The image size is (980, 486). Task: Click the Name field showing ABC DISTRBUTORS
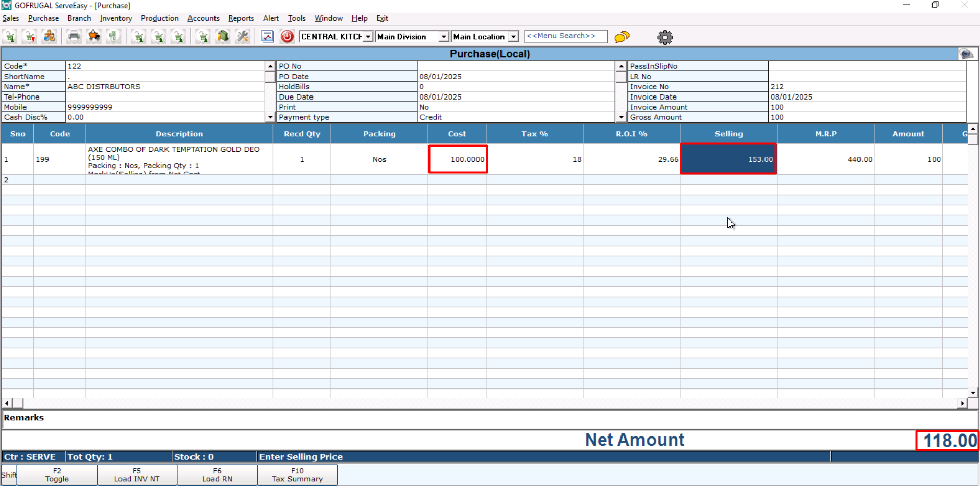coord(165,87)
